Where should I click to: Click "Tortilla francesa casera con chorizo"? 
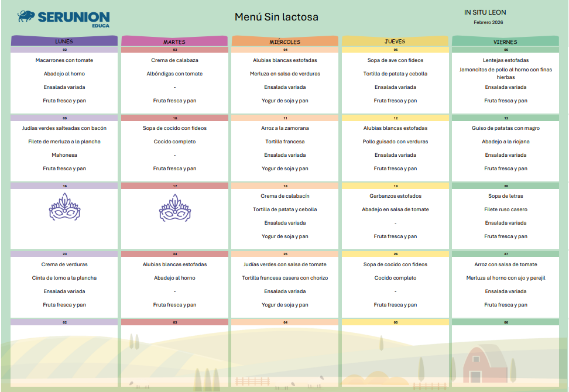pos(285,278)
